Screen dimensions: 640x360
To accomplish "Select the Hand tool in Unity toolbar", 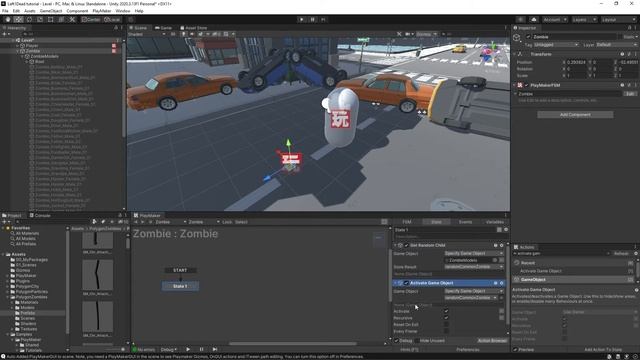I will (8, 19).
